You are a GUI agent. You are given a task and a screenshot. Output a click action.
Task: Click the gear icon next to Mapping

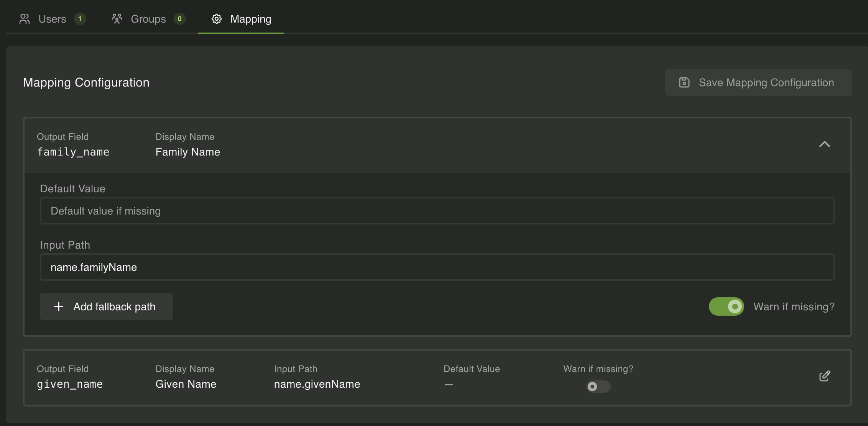tap(217, 19)
